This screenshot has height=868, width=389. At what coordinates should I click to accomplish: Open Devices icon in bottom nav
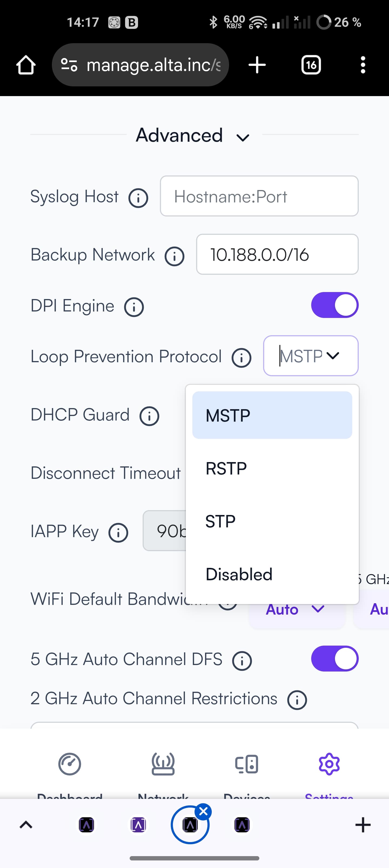pyautogui.click(x=247, y=764)
